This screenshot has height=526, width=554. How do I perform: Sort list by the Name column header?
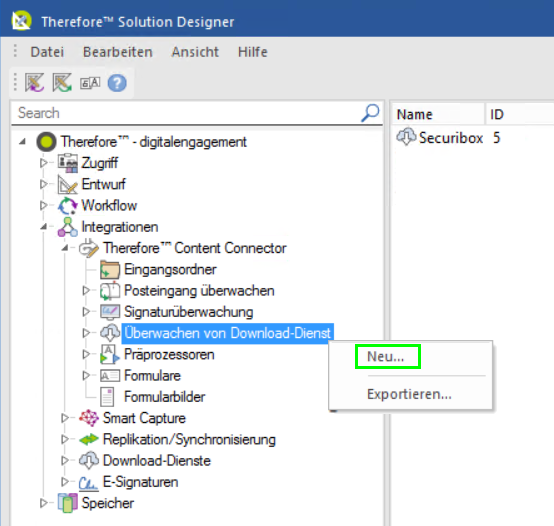(438, 114)
